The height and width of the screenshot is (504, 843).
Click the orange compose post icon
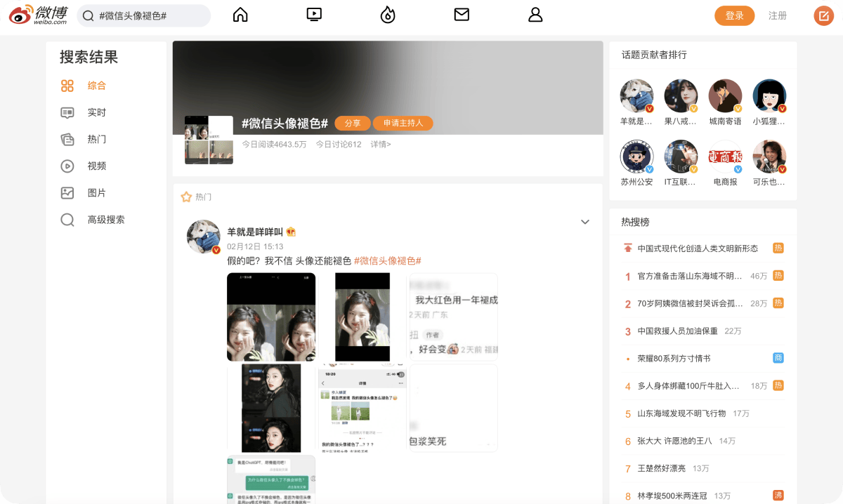coord(823,15)
